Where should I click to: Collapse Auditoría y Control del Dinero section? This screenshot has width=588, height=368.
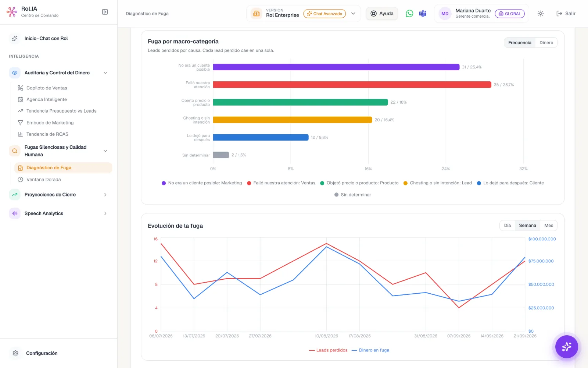(105, 73)
